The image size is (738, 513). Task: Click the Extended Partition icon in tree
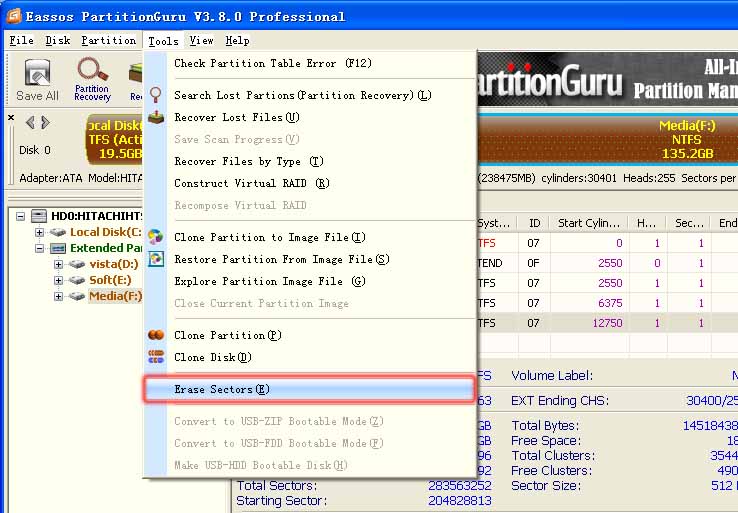pyautogui.click(x=58, y=248)
